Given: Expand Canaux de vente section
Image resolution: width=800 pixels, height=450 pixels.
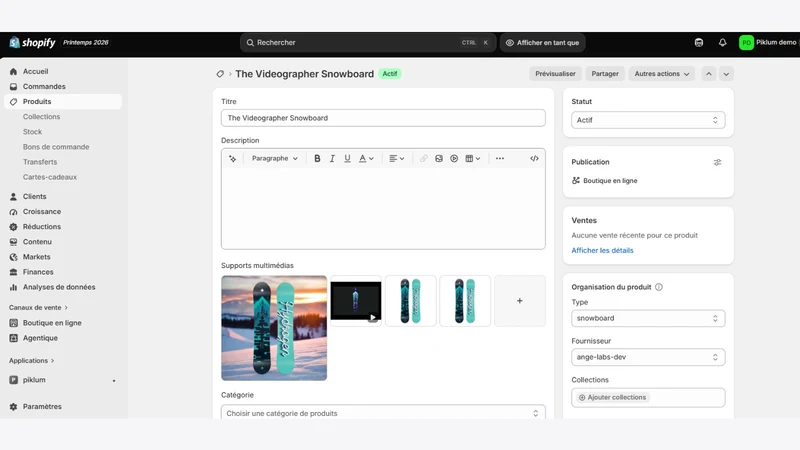Looking at the screenshot, I should tap(38, 308).
